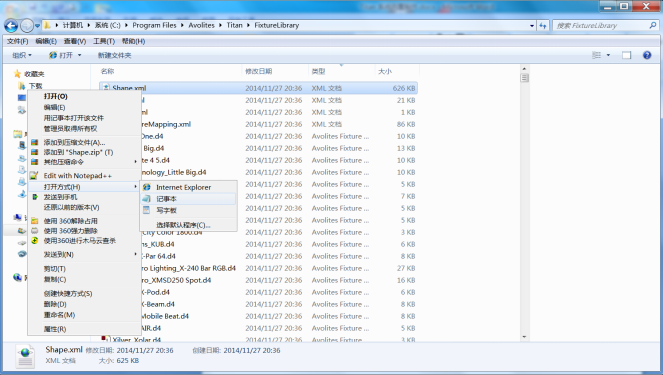Image resolution: width=663 pixels, height=375 pixels.
Task: Click the 记事本 notepad icon in the submenu
Action: pos(147,199)
